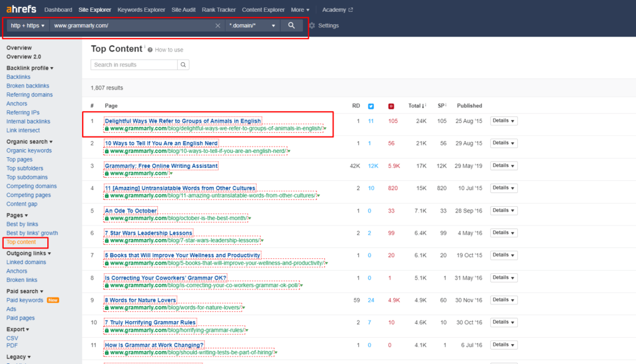The width and height of the screenshot is (636, 364).
Task: Clear the URL field with the X icon
Action: tap(218, 25)
